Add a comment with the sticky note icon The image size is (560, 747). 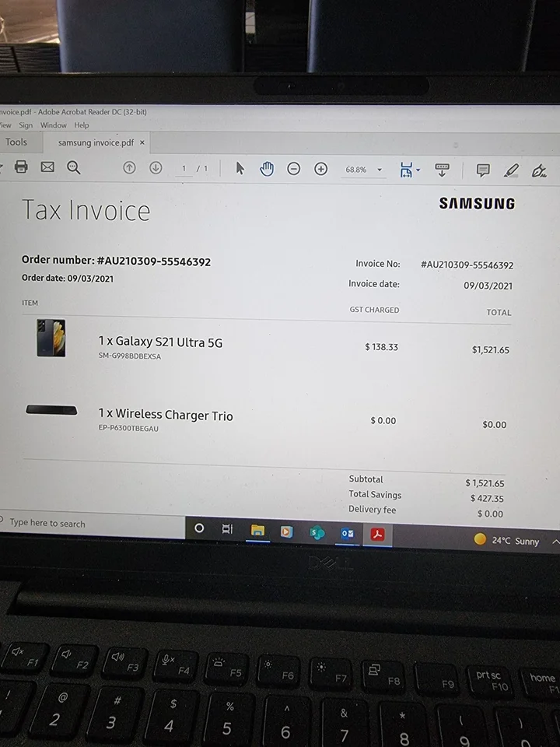click(483, 170)
